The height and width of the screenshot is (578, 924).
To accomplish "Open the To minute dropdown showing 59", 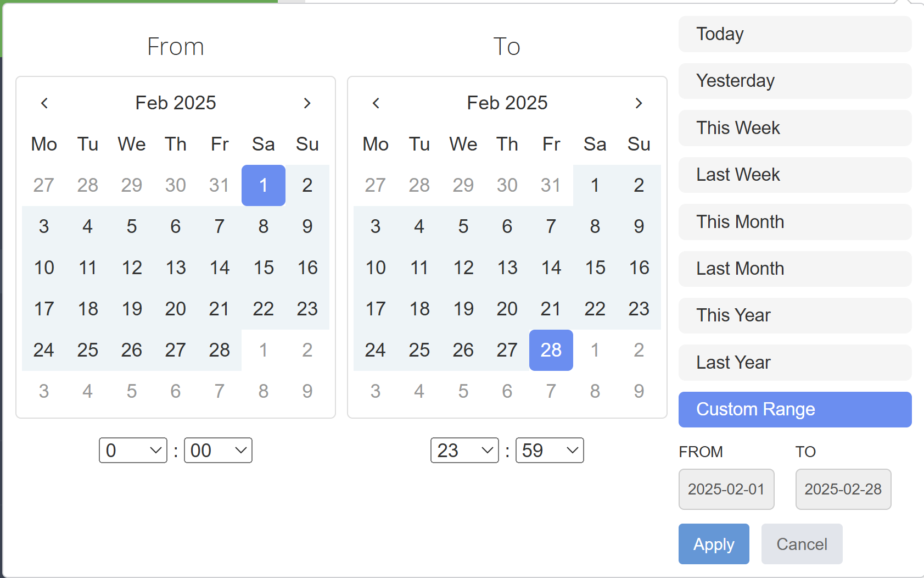I will (x=550, y=450).
